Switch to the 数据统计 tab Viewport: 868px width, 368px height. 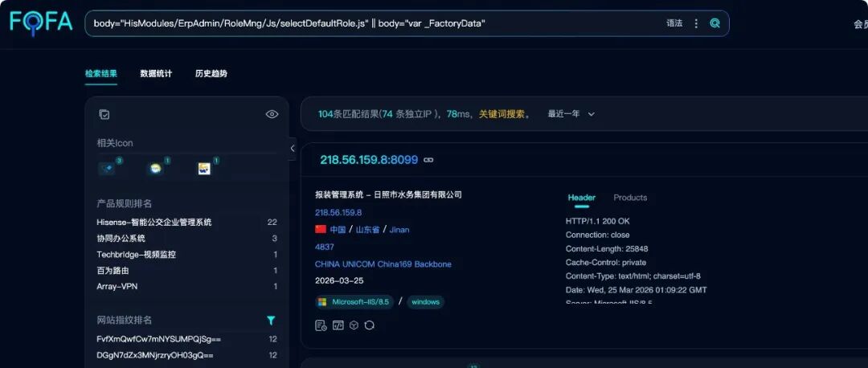(x=156, y=74)
